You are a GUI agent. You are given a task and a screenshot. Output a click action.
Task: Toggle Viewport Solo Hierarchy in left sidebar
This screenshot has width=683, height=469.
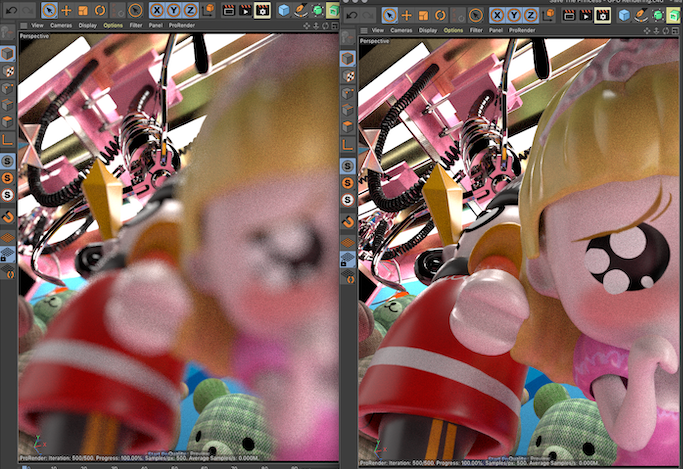point(7,195)
